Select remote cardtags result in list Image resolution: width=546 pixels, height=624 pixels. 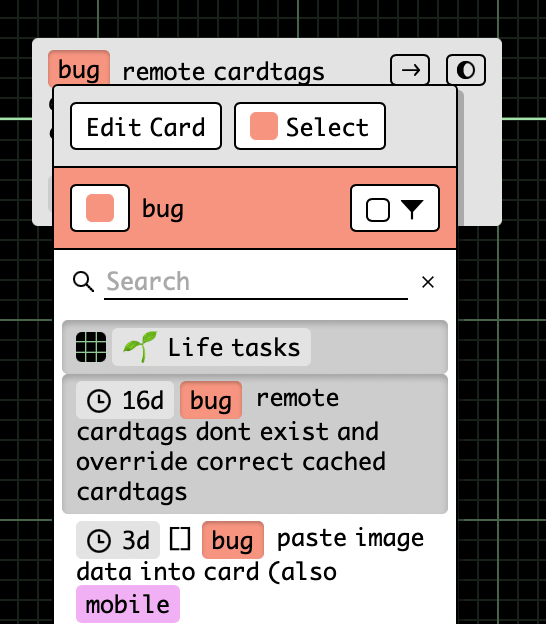[255, 444]
